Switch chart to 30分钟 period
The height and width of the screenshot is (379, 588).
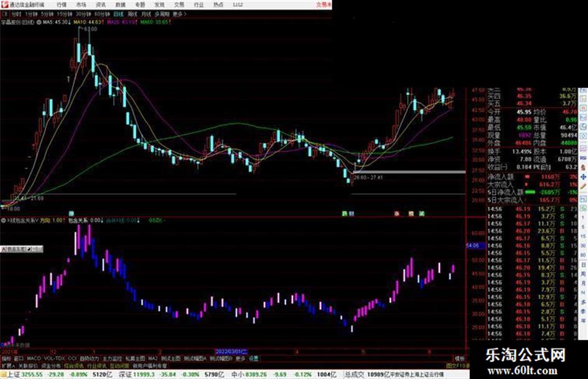tap(83, 14)
